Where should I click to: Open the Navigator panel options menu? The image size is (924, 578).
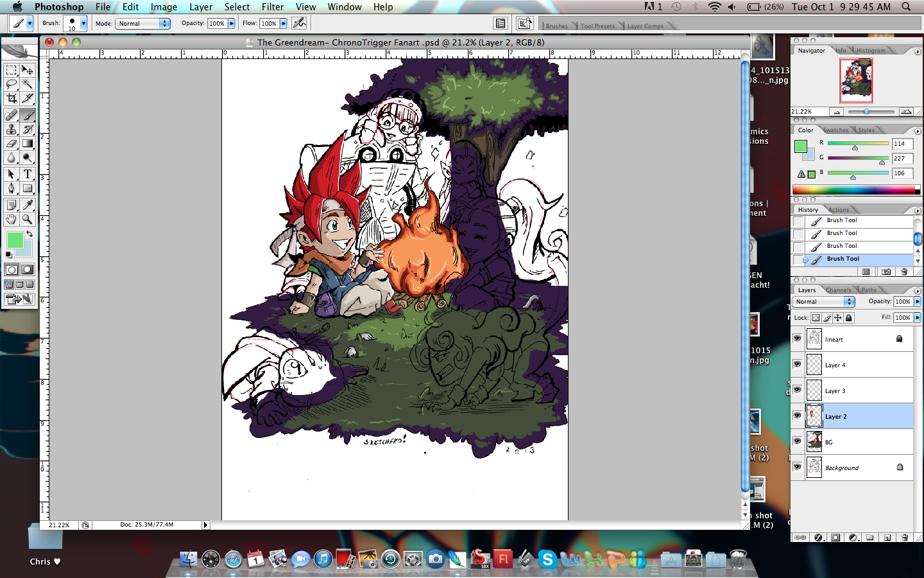918,51
